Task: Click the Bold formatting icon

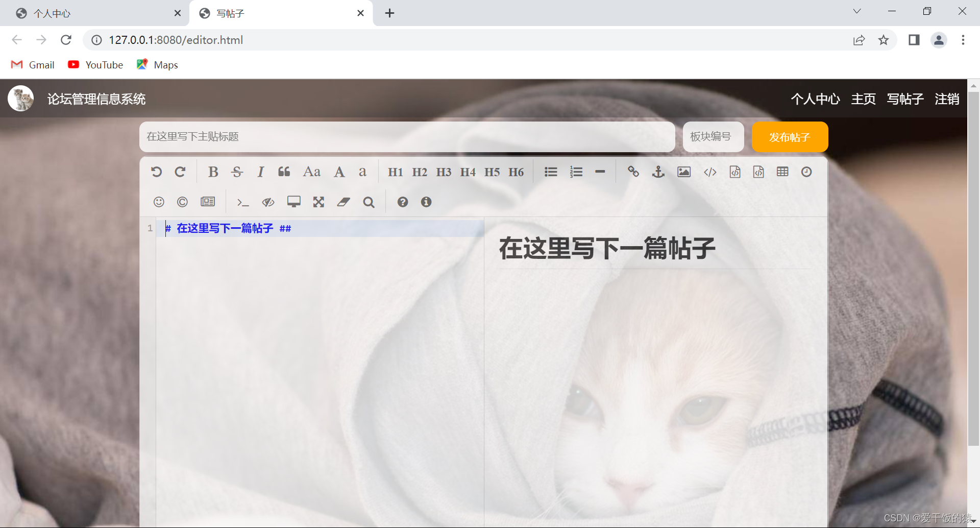Action: pyautogui.click(x=213, y=172)
